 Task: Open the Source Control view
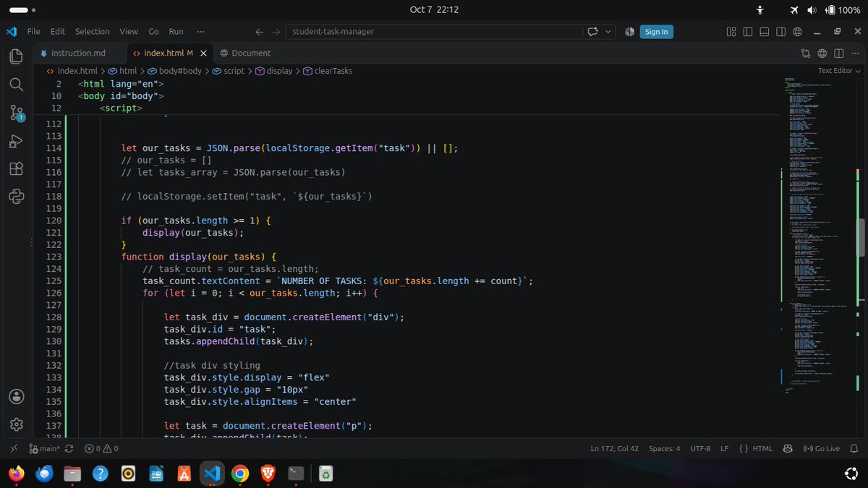(x=17, y=113)
